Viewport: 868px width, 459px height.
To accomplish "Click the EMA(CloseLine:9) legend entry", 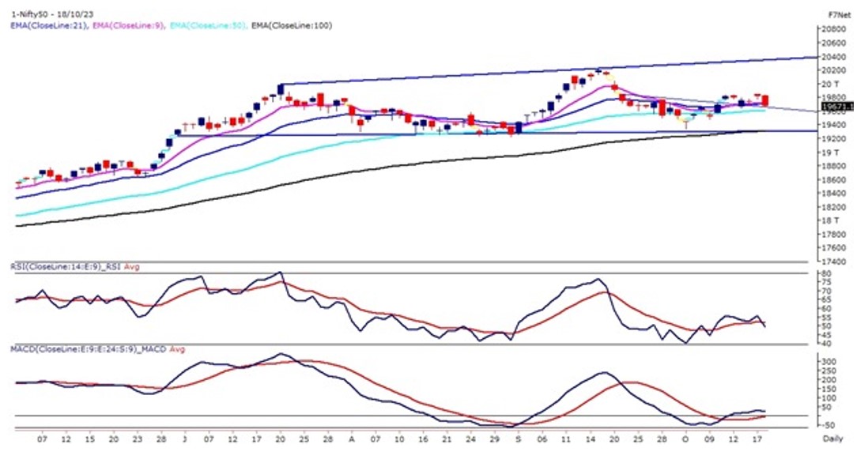I will point(127,25).
